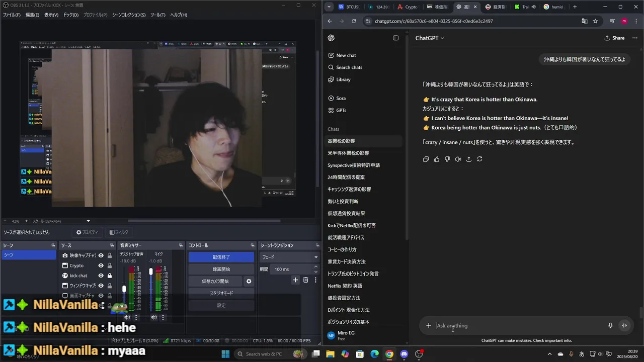Open Discord from the Windows taskbar
The image size is (644, 362).
(404, 354)
